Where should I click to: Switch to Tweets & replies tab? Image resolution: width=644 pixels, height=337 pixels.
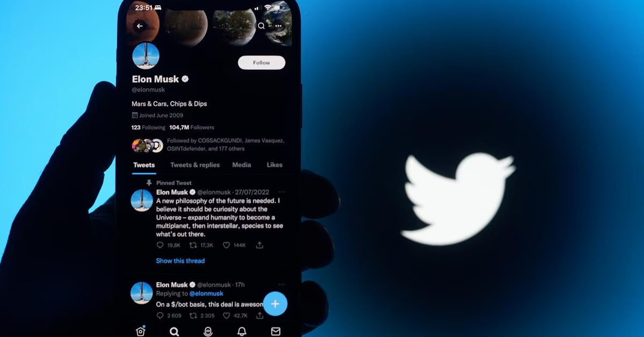pyautogui.click(x=195, y=165)
